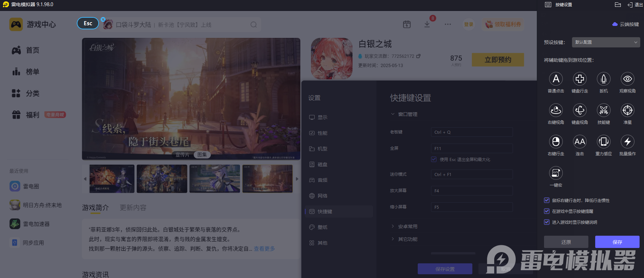Edit 全屏 shortcut field F11
644x278 pixels.
tap(472, 148)
